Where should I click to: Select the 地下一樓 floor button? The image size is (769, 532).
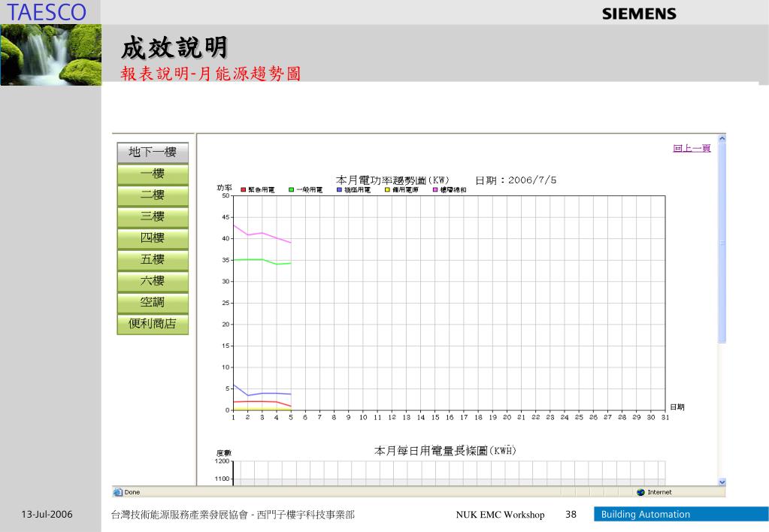pyautogui.click(x=153, y=153)
